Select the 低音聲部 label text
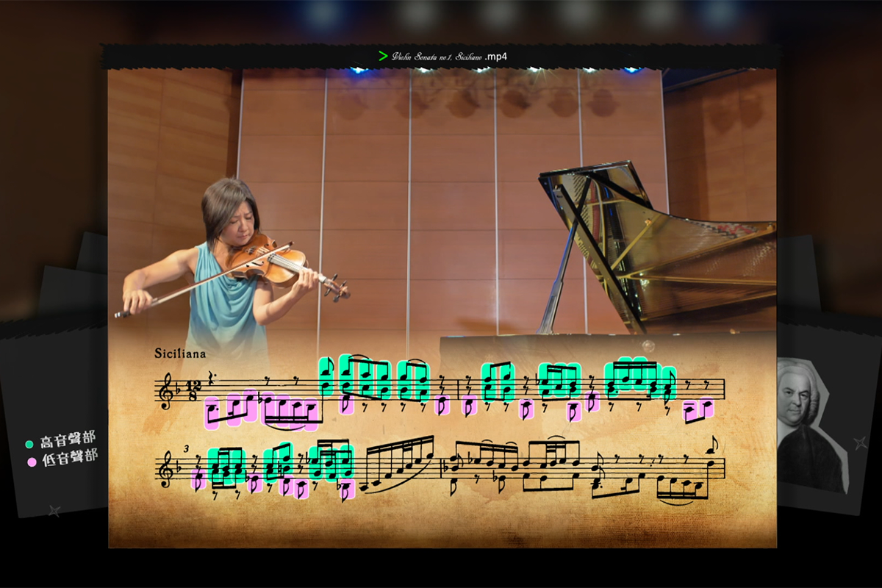The height and width of the screenshot is (588, 882). pos(69,458)
